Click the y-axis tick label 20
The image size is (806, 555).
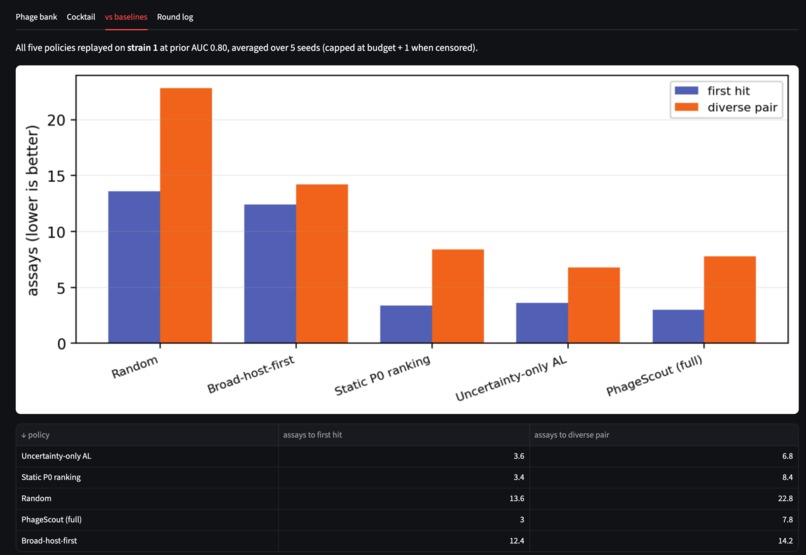56,120
